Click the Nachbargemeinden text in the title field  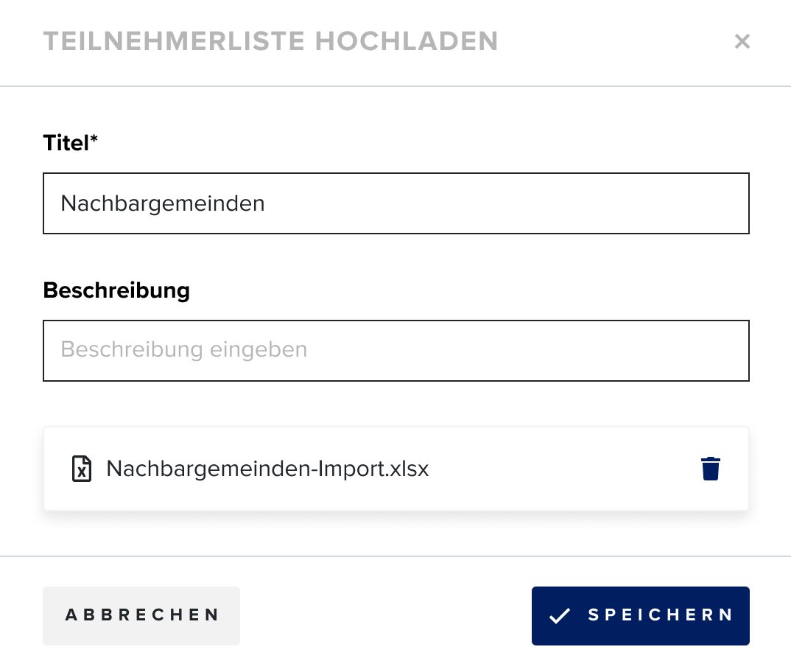pos(163,203)
